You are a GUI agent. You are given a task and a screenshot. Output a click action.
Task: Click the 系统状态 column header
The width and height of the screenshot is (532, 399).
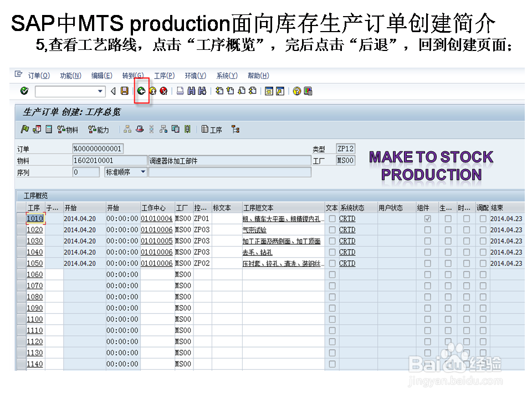click(x=359, y=208)
